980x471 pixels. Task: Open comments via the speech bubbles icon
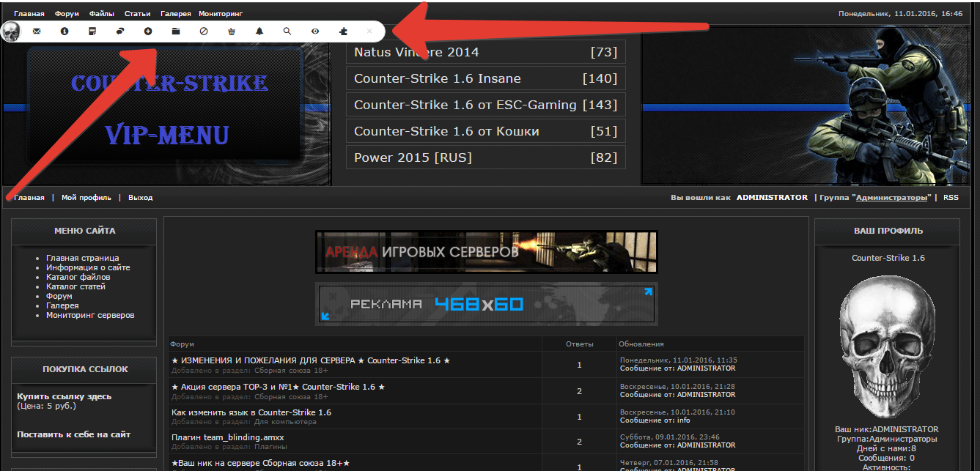pos(120,31)
